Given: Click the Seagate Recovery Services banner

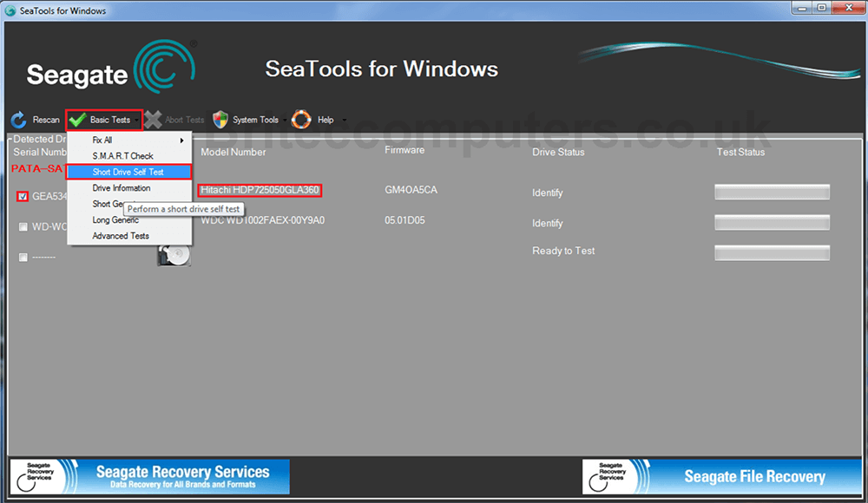Looking at the screenshot, I should tap(148, 476).
